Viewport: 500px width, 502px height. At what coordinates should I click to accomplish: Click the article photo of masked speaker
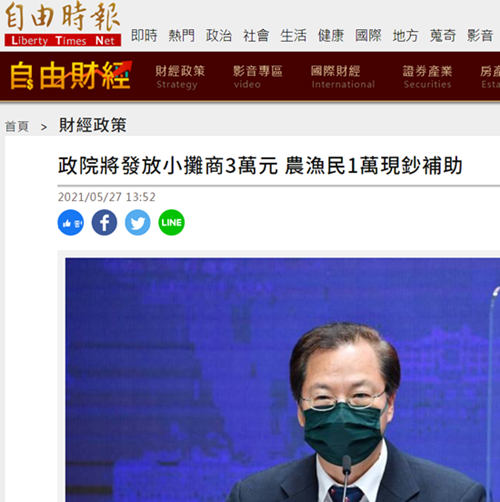(283, 380)
